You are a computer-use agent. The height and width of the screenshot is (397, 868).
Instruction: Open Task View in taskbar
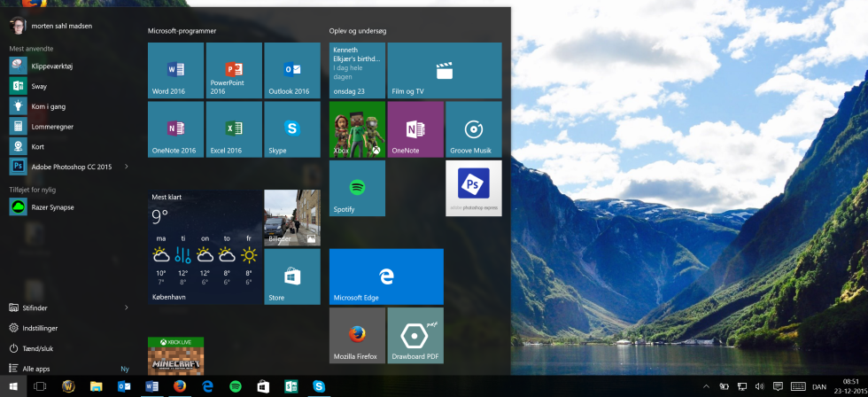point(40,386)
